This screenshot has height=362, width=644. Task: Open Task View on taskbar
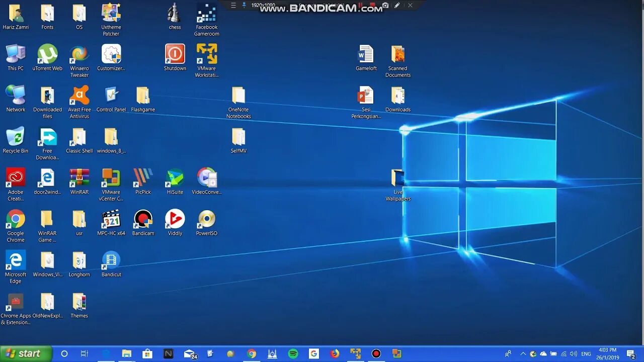click(85, 354)
